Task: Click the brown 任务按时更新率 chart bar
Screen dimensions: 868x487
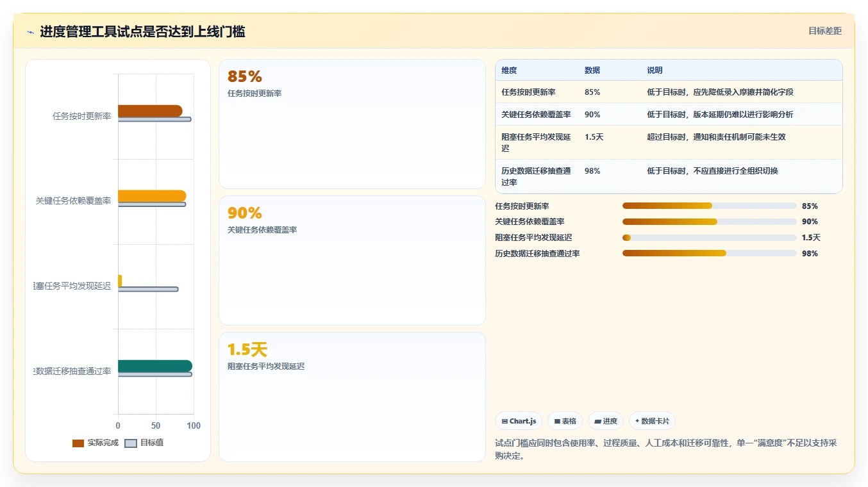Action: 150,111
